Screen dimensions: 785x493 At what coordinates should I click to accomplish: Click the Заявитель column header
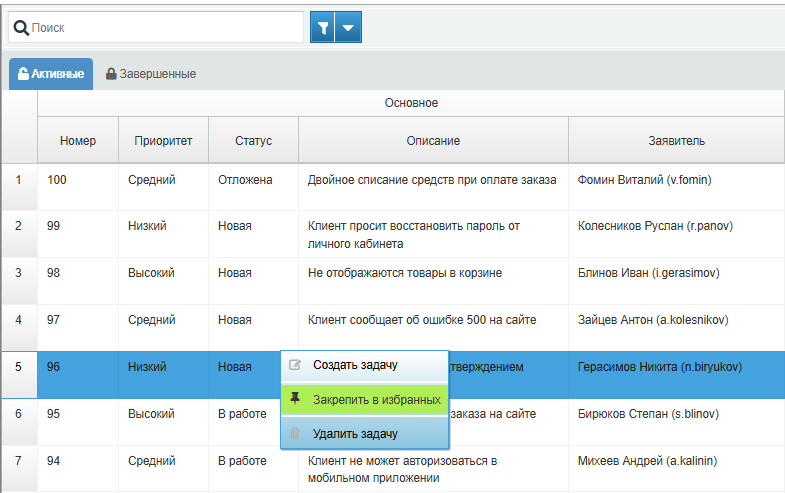676,141
